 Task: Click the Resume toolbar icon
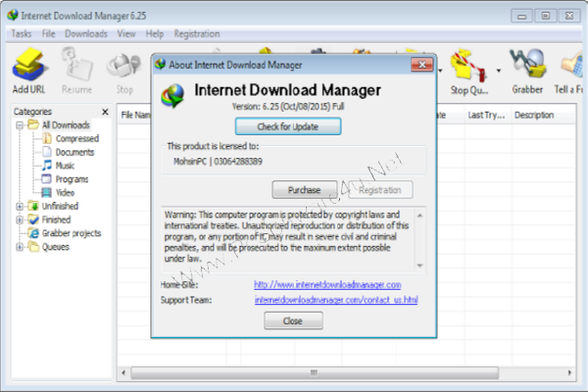click(76, 71)
